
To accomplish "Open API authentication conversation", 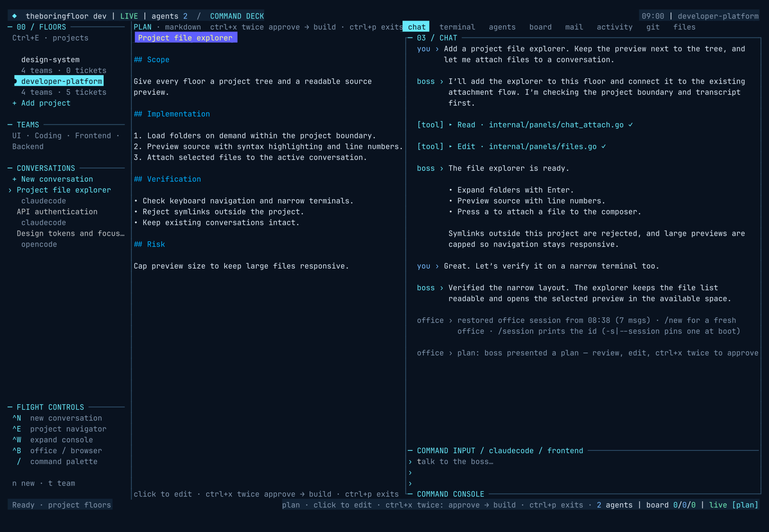I will [57, 211].
